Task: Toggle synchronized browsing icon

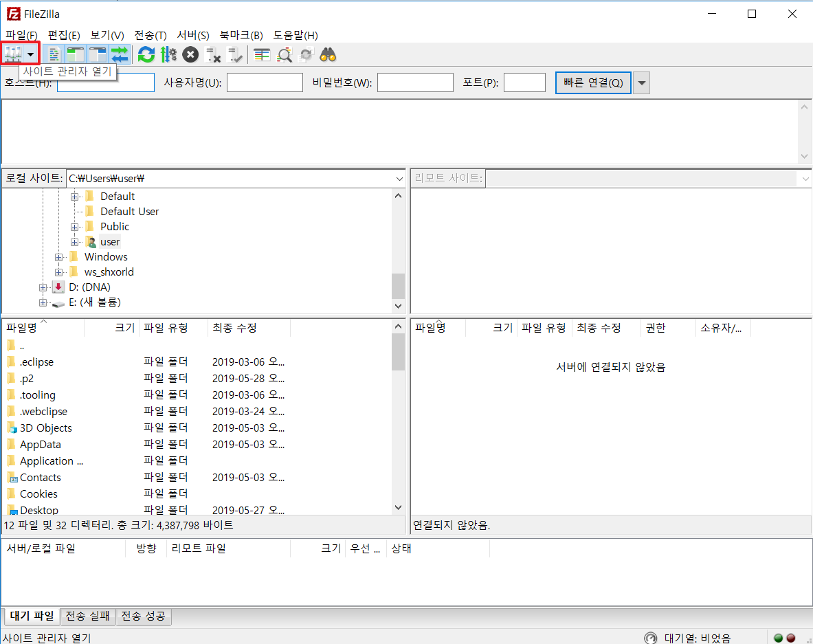Action: click(306, 54)
